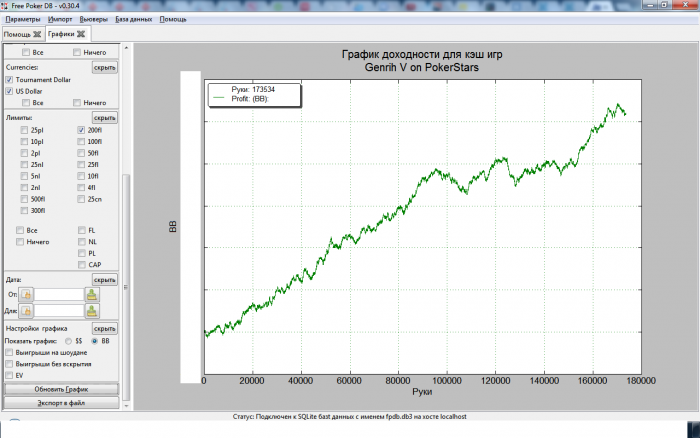Check the NL game type checkbox
This screenshot has width=700, height=438.
tap(82, 242)
